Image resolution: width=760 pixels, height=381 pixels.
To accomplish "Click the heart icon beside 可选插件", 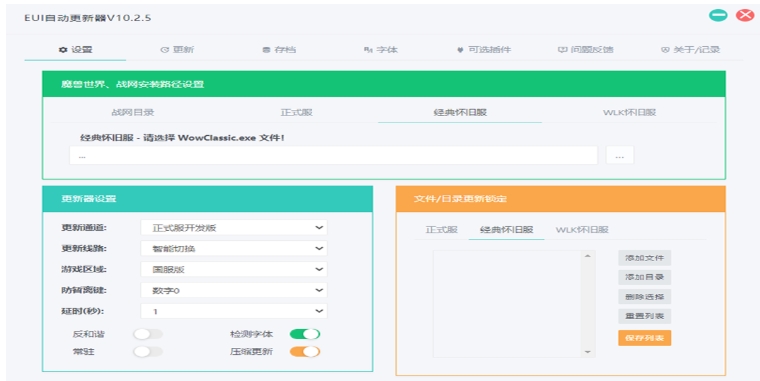I will click(460, 49).
